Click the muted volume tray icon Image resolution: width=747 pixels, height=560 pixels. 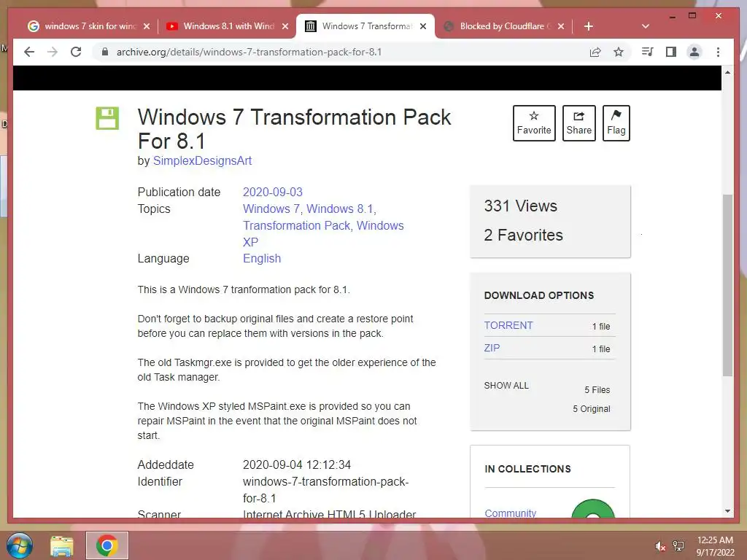click(660, 546)
